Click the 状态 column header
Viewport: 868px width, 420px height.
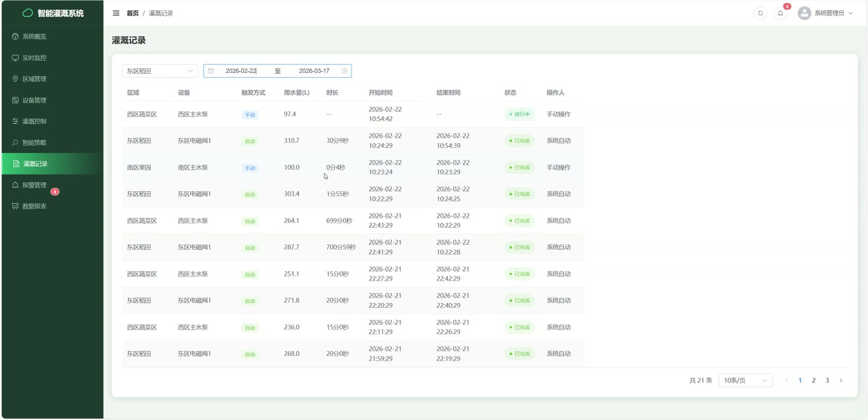(511, 93)
